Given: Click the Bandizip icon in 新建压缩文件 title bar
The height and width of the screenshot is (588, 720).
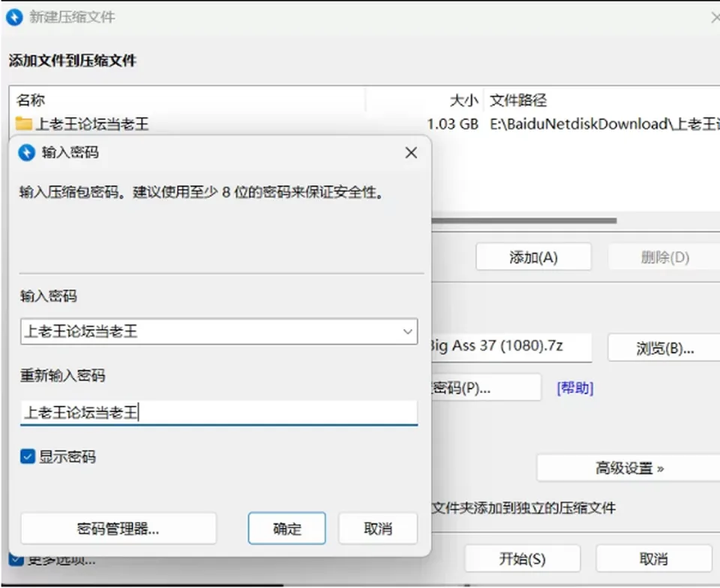Looking at the screenshot, I should pos(14,17).
